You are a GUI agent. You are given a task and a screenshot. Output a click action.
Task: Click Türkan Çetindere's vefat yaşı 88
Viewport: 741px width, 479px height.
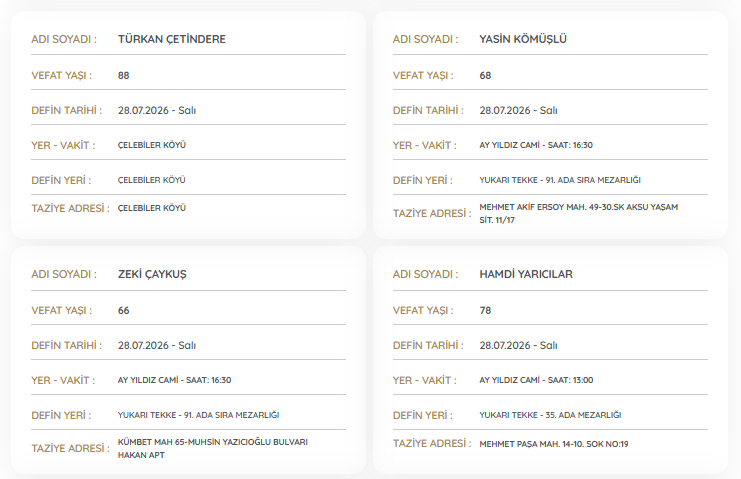123,76
